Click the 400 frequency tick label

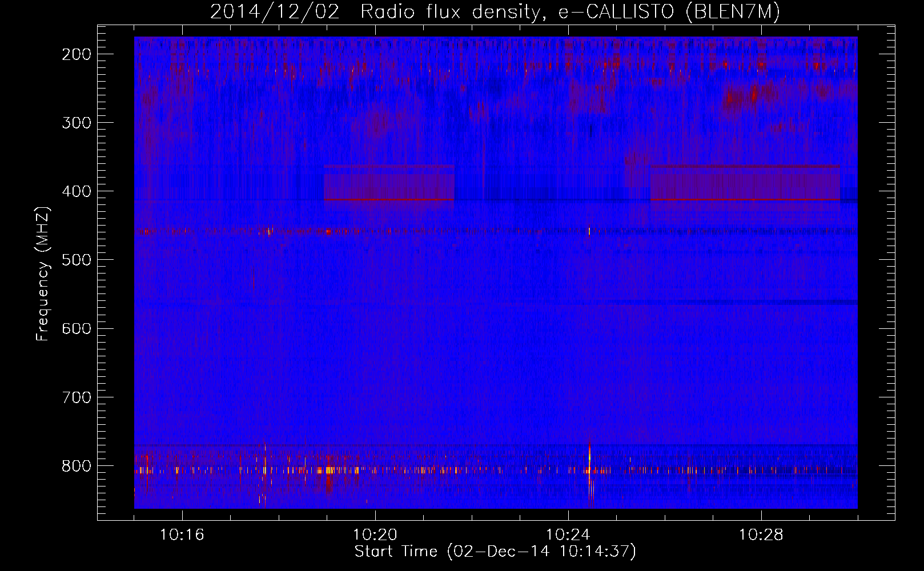pyautogui.click(x=77, y=191)
